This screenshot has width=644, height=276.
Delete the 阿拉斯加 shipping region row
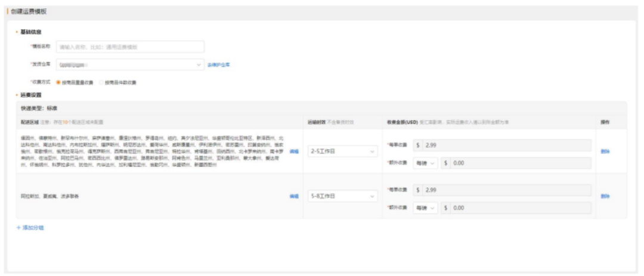click(605, 196)
